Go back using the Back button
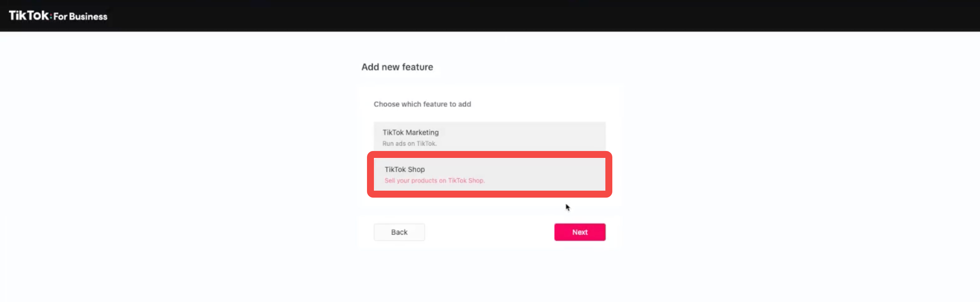Image resolution: width=980 pixels, height=302 pixels. (x=399, y=232)
